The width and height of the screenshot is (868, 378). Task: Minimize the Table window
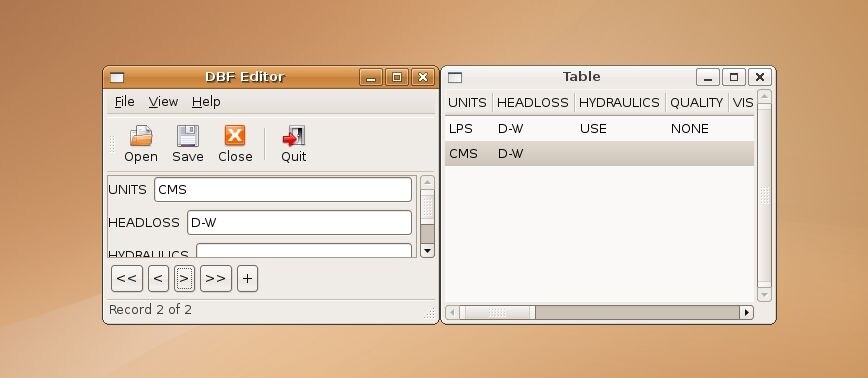tap(708, 77)
